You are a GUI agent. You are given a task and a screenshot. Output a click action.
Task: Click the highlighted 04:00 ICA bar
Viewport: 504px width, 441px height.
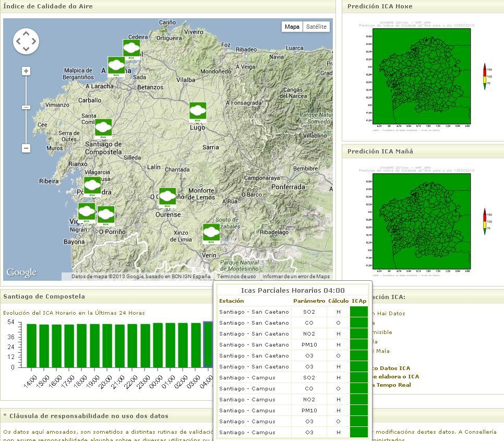(208, 344)
